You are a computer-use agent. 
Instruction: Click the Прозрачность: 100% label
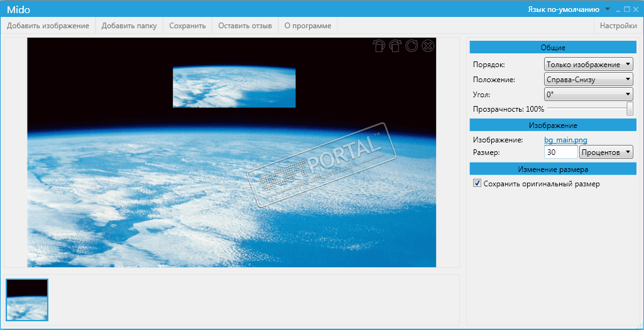[508, 109]
